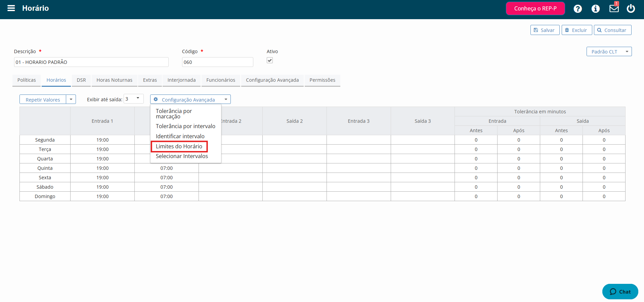
Task: Open the help question mark icon
Action: pyautogui.click(x=577, y=9)
